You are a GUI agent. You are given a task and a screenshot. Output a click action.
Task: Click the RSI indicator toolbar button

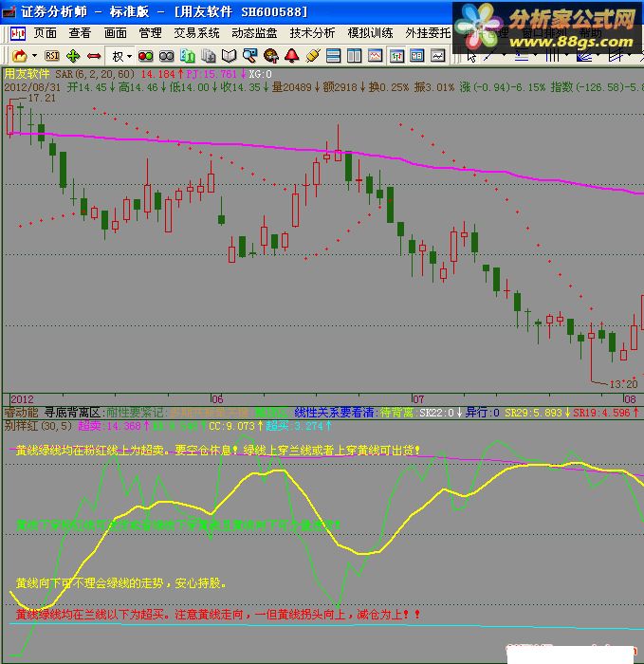(52, 56)
